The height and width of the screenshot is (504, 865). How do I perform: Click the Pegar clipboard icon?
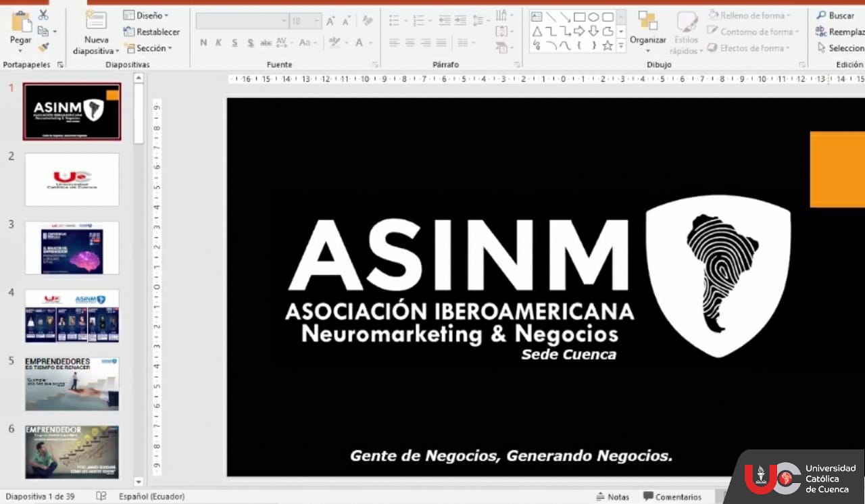pyautogui.click(x=21, y=22)
